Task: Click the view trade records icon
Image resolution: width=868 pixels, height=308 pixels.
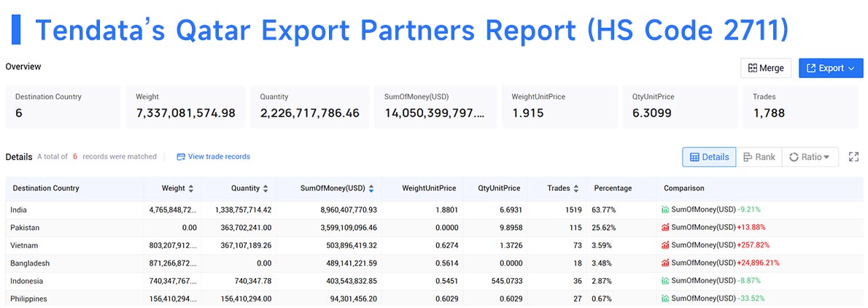Action: tap(180, 157)
